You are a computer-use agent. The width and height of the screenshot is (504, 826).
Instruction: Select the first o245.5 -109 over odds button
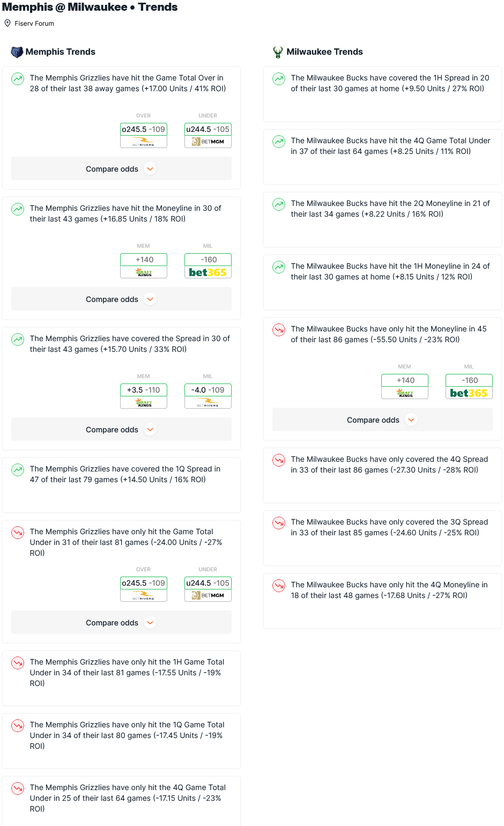[x=144, y=129]
